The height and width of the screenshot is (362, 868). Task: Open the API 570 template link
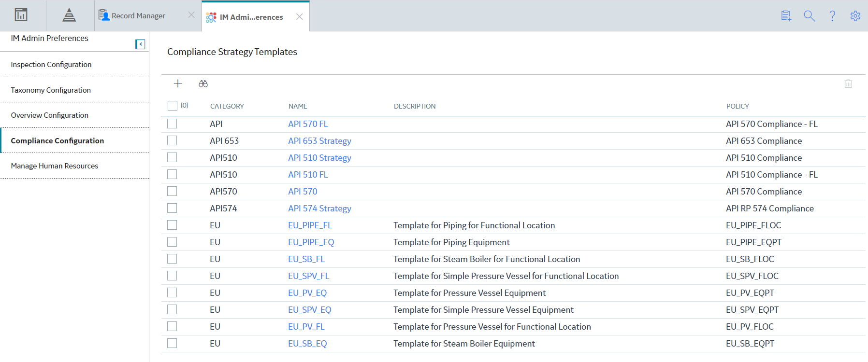(x=303, y=192)
